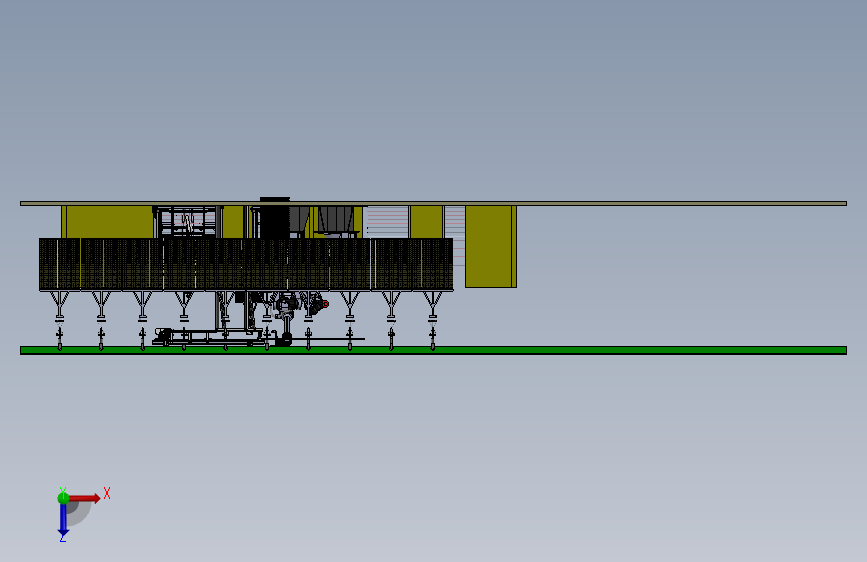Select the conveyor frame on the floor
The width and height of the screenshot is (867, 562).
(210, 336)
